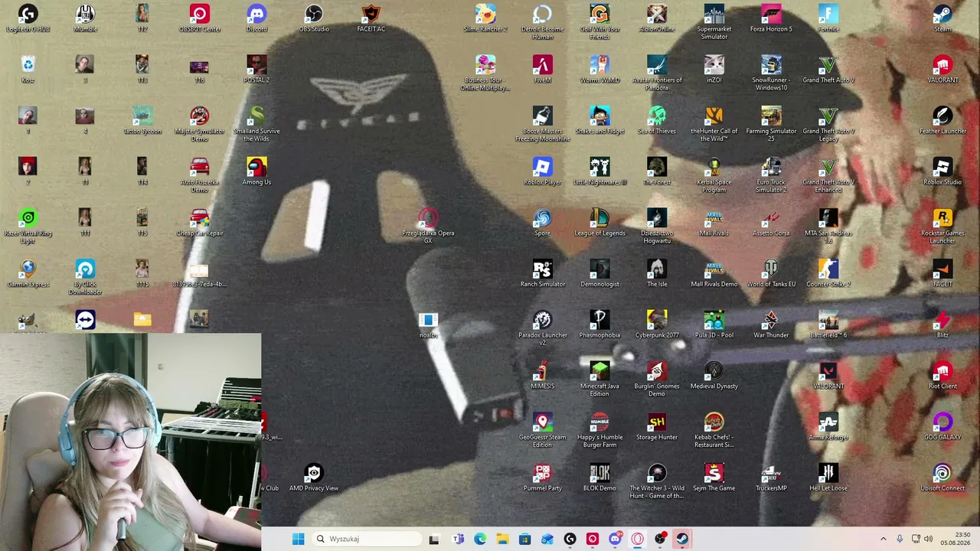This screenshot has width=980, height=551.
Task: Open the Windows Start menu
Action: coord(298,539)
